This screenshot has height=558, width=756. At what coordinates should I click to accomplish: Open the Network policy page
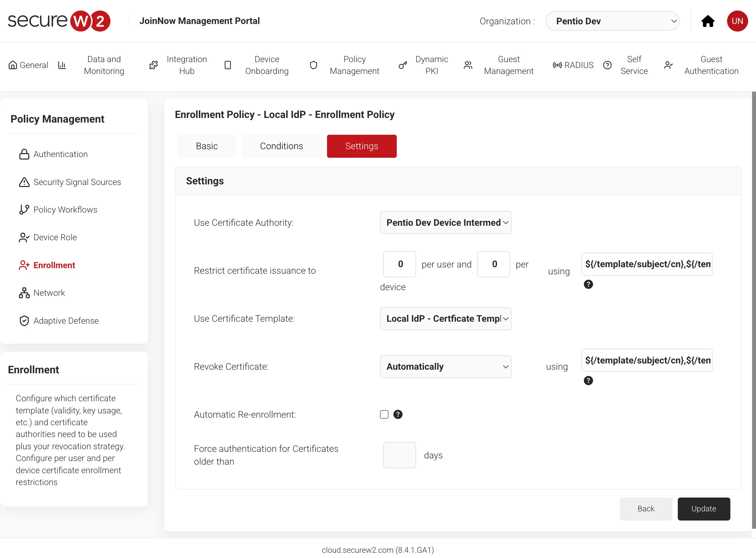point(49,293)
